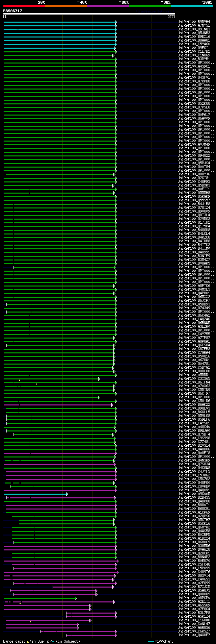The height and width of the screenshot is (644, 216).
Task: Click the orange ~40% identity legend segment
Action: point(66,6)
